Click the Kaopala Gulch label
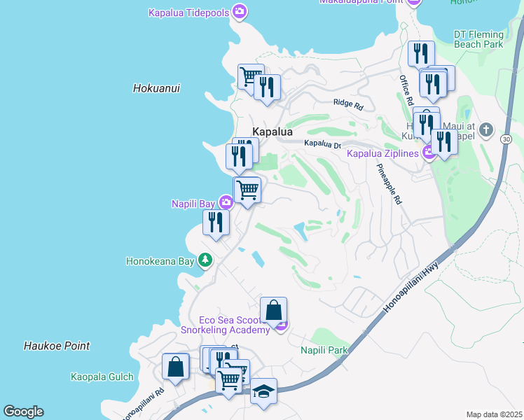This screenshot has height=420, width=524. click(x=102, y=377)
